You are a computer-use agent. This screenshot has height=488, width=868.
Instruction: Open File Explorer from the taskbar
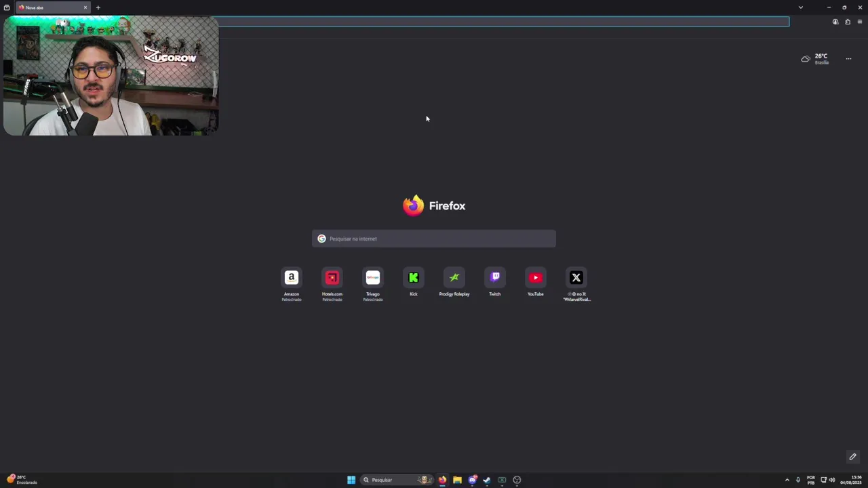coord(457,480)
